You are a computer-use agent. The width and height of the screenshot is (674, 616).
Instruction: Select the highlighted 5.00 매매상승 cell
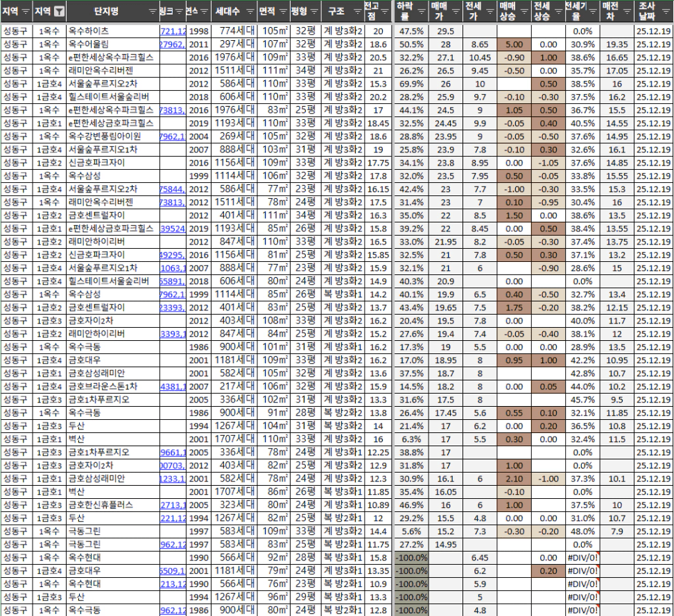coord(514,44)
